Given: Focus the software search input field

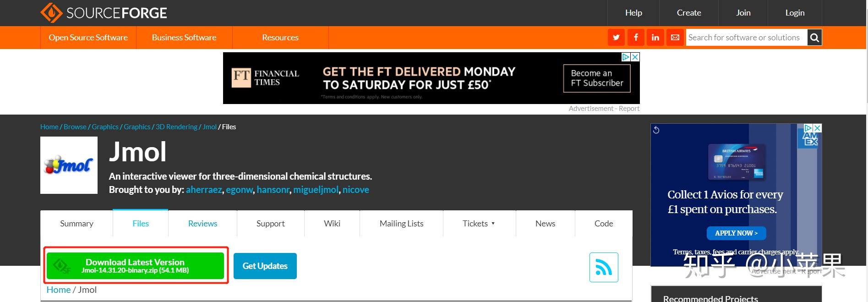Looking at the screenshot, I should [746, 38].
